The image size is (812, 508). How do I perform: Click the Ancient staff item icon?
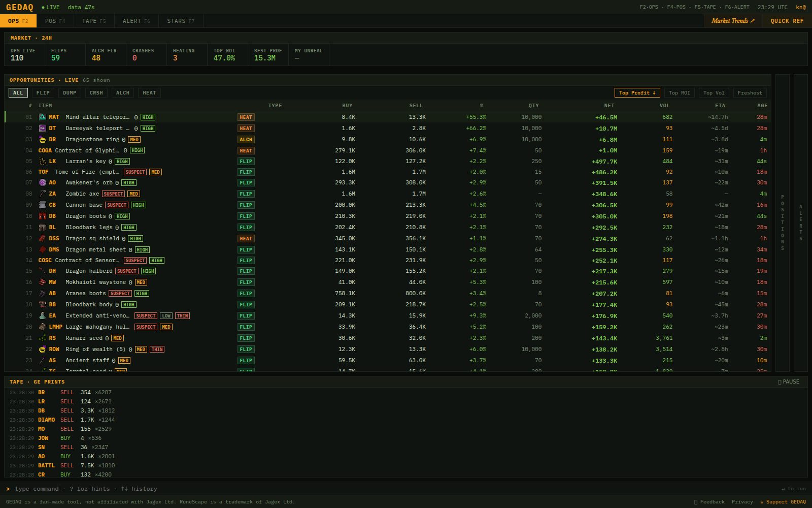[x=43, y=360]
